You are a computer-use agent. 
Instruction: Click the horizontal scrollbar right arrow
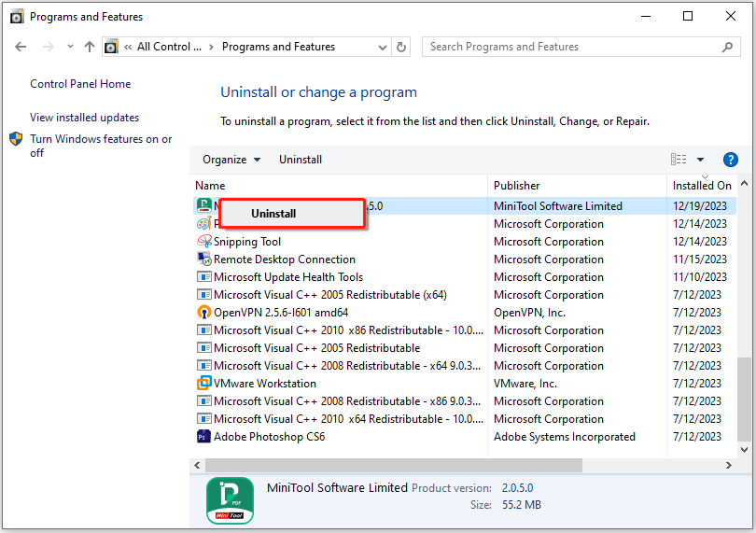(729, 466)
